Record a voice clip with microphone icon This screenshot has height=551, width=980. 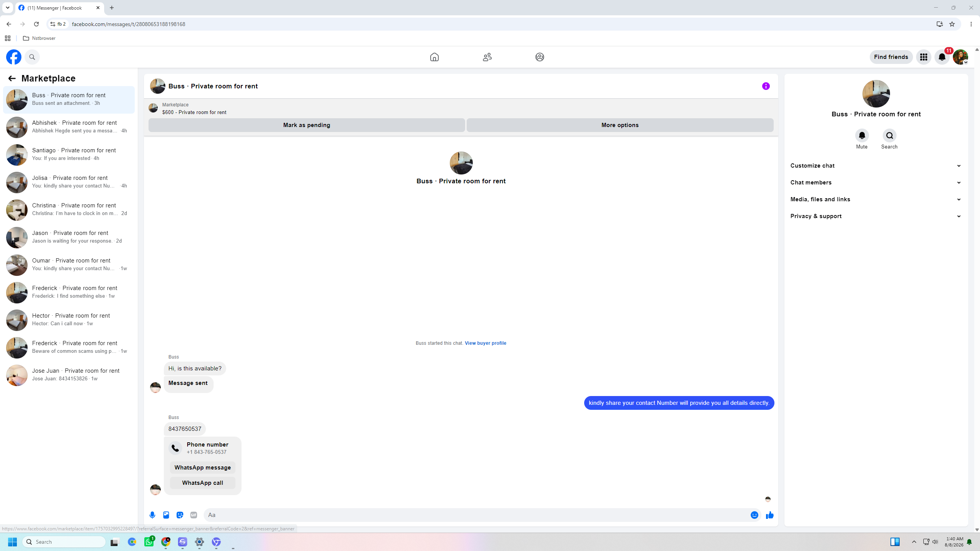point(152,515)
